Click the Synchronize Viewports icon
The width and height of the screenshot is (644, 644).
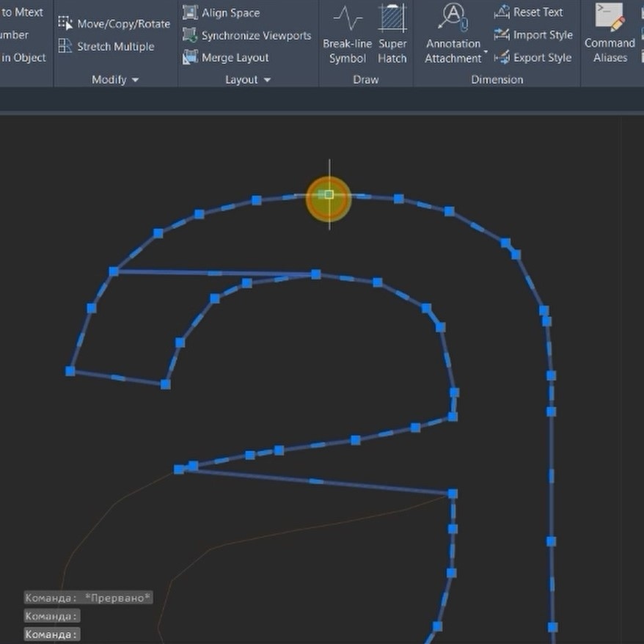tap(190, 35)
